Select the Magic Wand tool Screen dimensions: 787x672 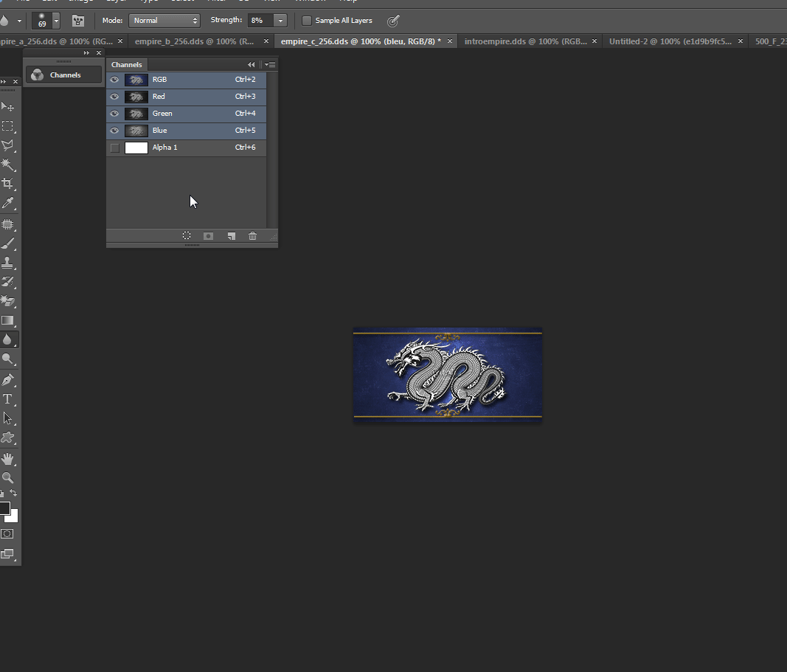[x=7, y=164]
